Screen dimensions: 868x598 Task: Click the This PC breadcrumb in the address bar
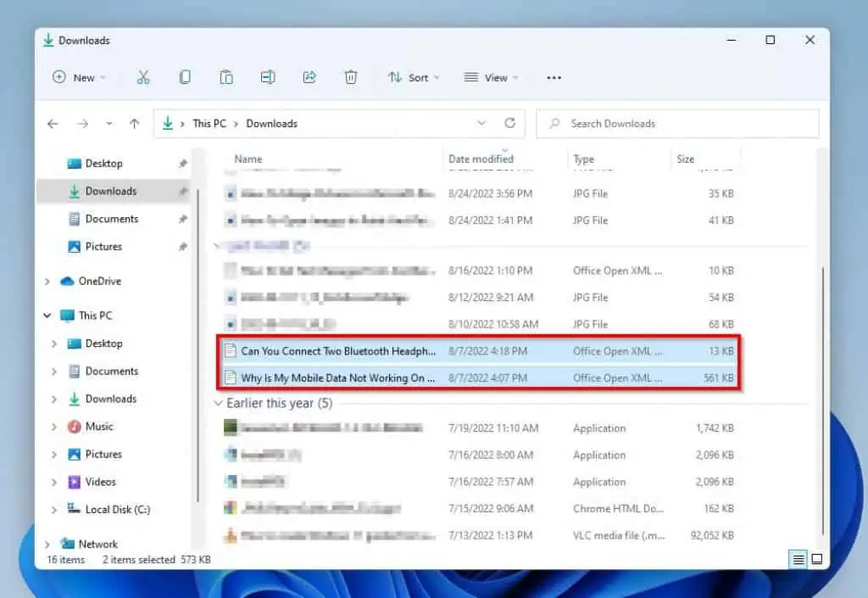[x=209, y=124]
